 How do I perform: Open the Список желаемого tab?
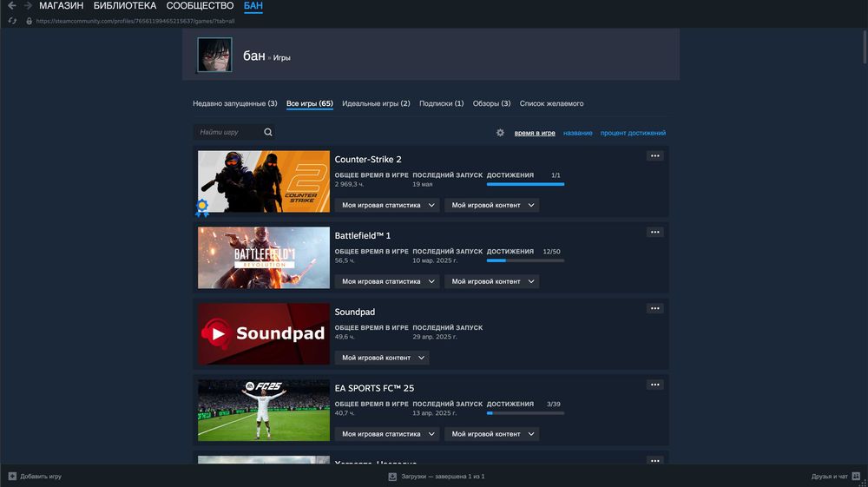tap(551, 103)
